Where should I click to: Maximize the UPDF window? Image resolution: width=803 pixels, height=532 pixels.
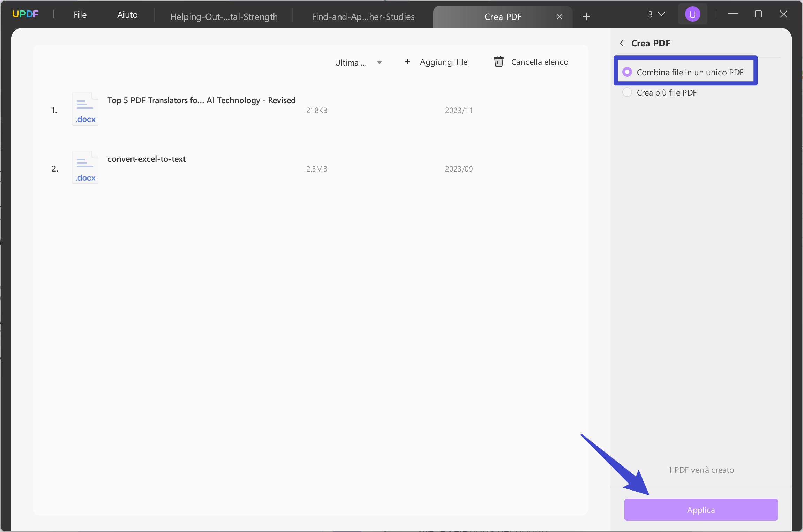tap(758, 14)
